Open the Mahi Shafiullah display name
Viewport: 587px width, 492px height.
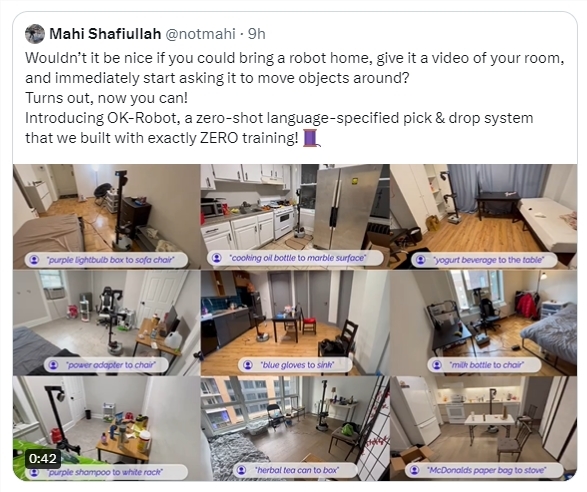tap(105, 34)
